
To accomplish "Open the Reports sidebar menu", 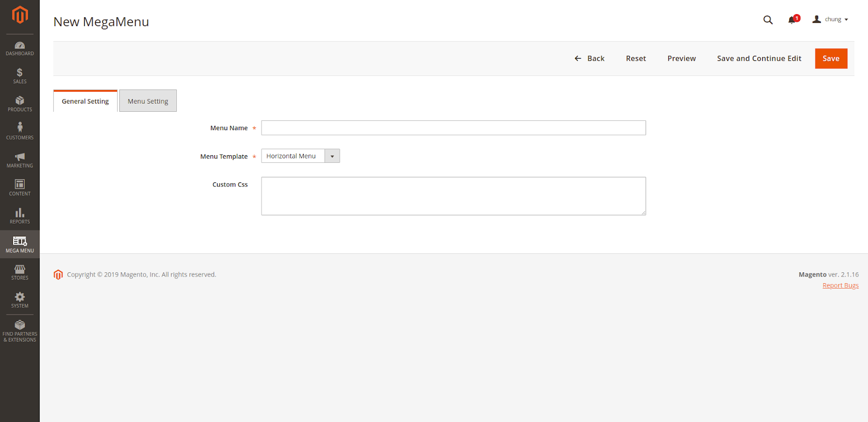I will pyautogui.click(x=20, y=216).
